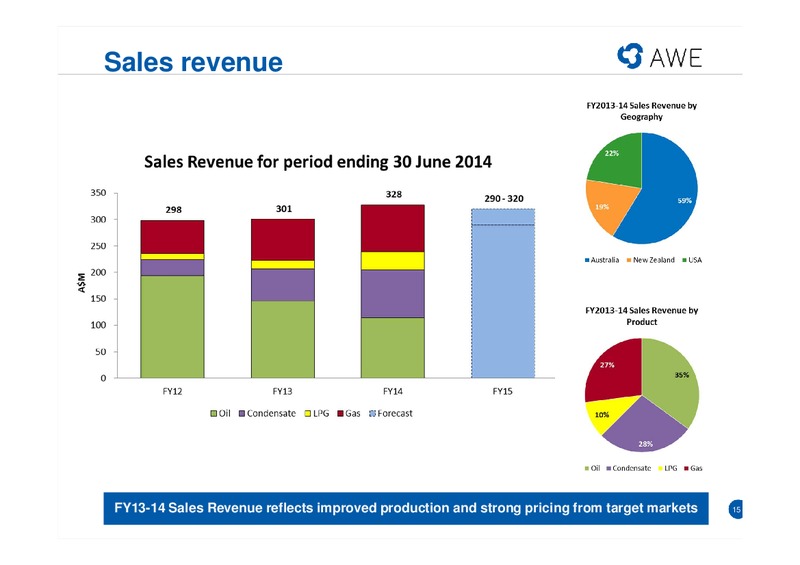
Task: Click the 298 total above FY12 bar
Action: pyautogui.click(x=173, y=210)
